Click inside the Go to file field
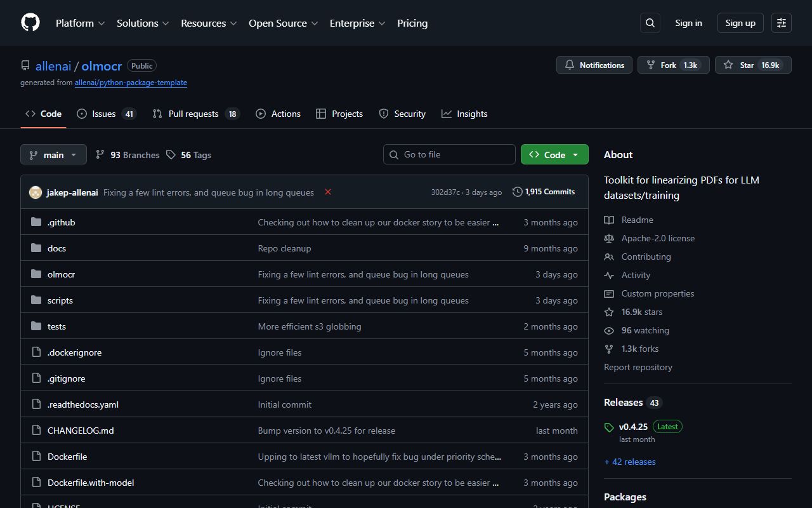812x508 pixels. click(449, 154)
